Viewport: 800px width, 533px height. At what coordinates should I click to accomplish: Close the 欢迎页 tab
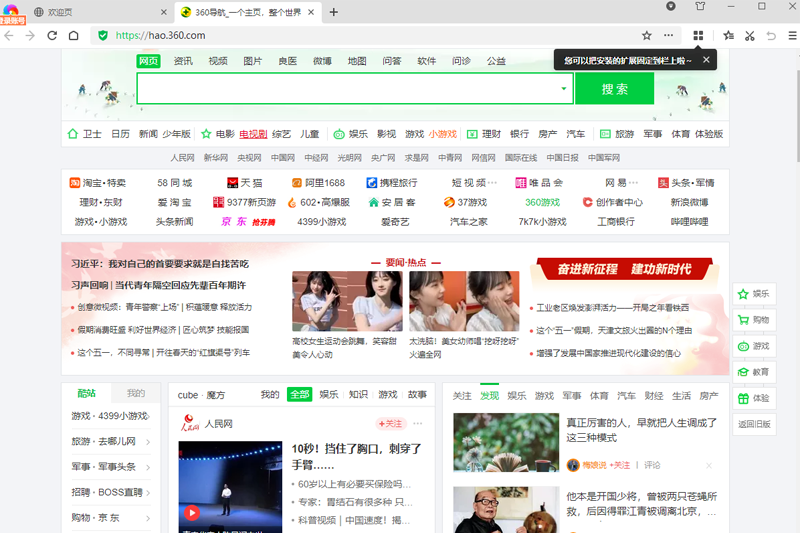(163, 12)
